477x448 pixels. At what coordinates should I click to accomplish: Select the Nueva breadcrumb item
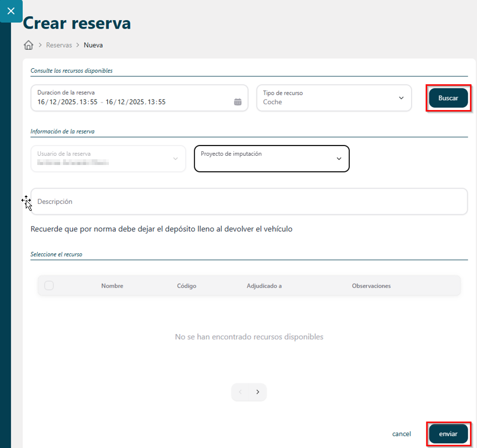pos(93,45)
